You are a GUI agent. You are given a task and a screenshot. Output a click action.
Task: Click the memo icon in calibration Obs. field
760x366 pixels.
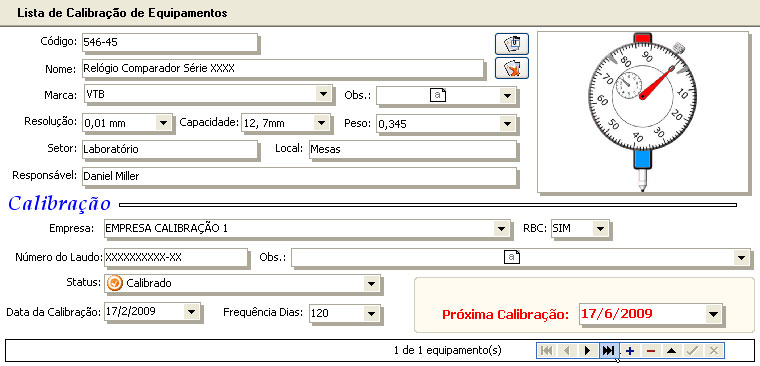pyautogui.click(x=512, y=257)
